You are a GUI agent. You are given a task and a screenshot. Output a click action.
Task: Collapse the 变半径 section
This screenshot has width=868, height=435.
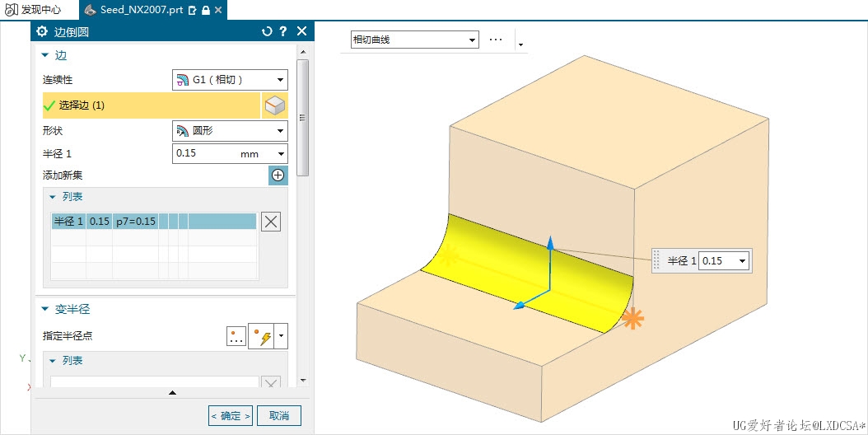tap(45, 309)
